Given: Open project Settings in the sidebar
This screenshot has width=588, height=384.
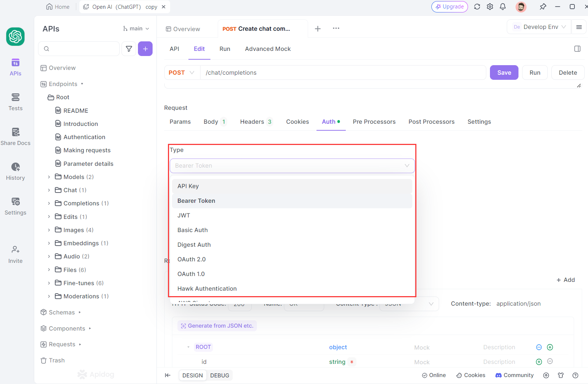Looking at the screenshot, I should click(15, 206).
